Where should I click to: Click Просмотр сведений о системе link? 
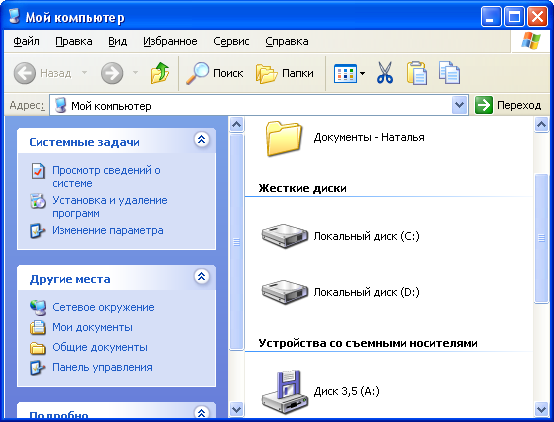point(106,177)
